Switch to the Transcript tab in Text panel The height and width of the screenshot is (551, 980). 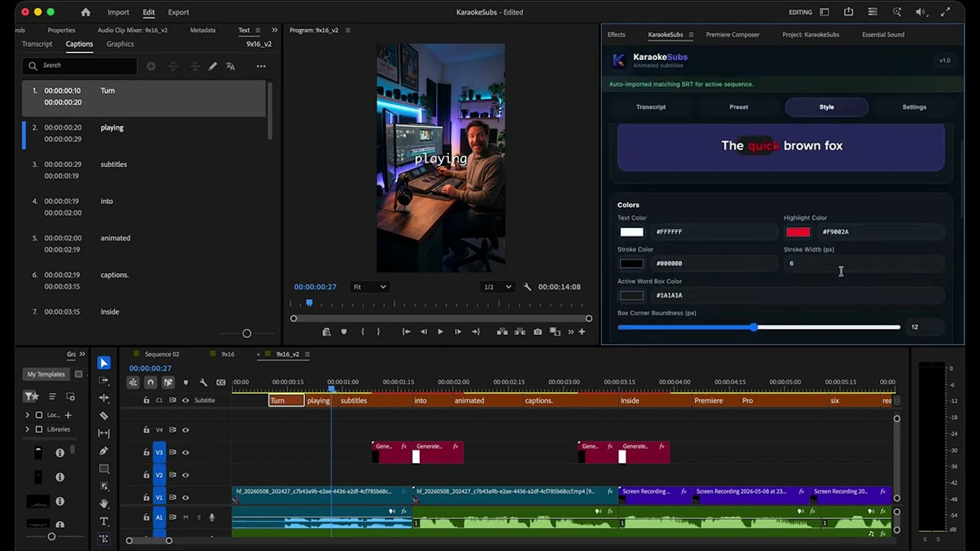pyautogui.click(x=37, y=44)
